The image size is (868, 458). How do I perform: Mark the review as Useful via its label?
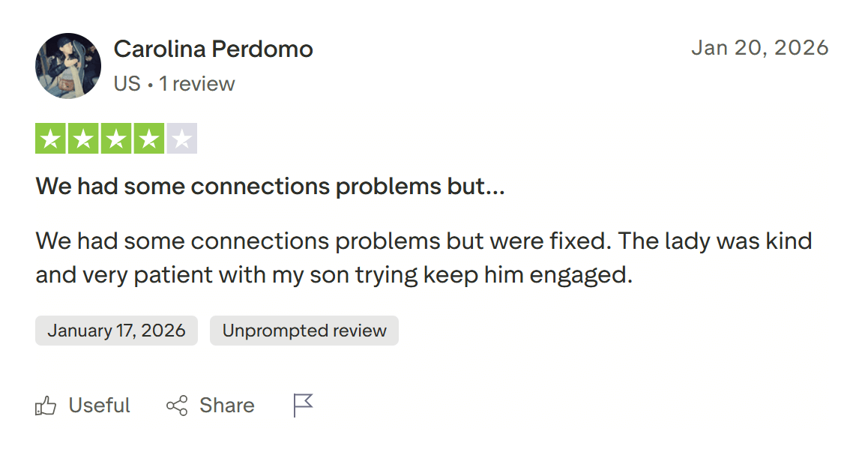(99, 406)
